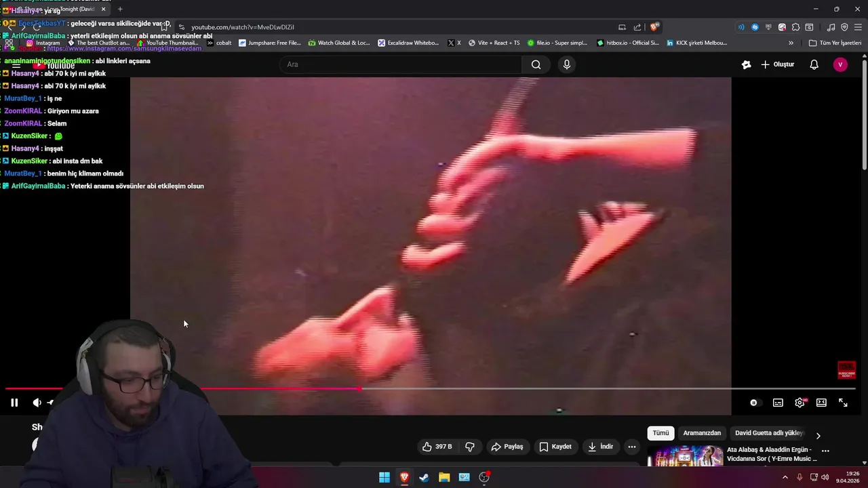
Task: Open Ata Alabaş recommended video thumbnail
Action: (x=685, y=455)
